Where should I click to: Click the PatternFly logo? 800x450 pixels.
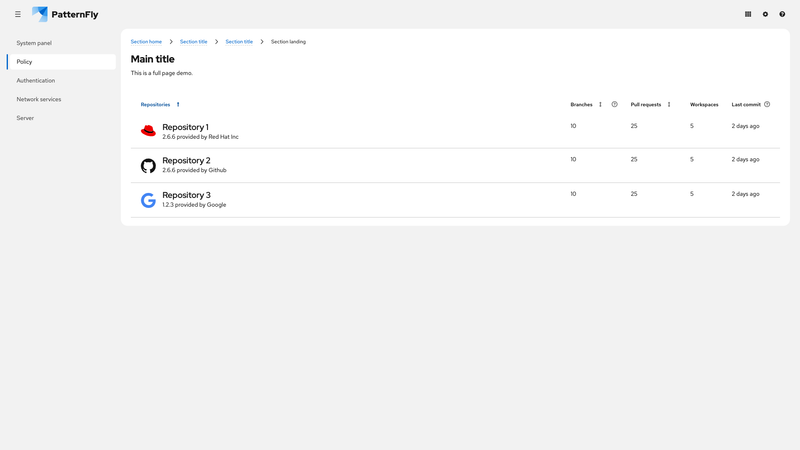click(65, 14)
